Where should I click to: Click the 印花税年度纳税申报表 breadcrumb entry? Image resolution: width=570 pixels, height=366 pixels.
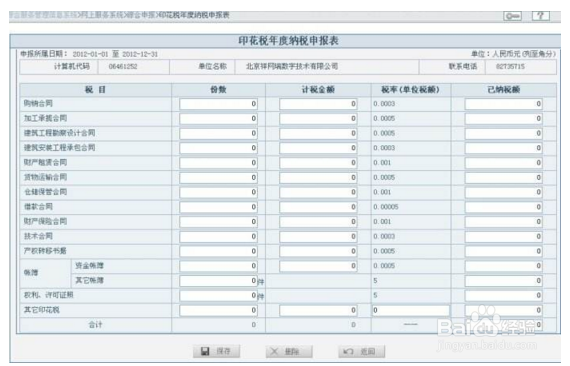click(194, 15)
